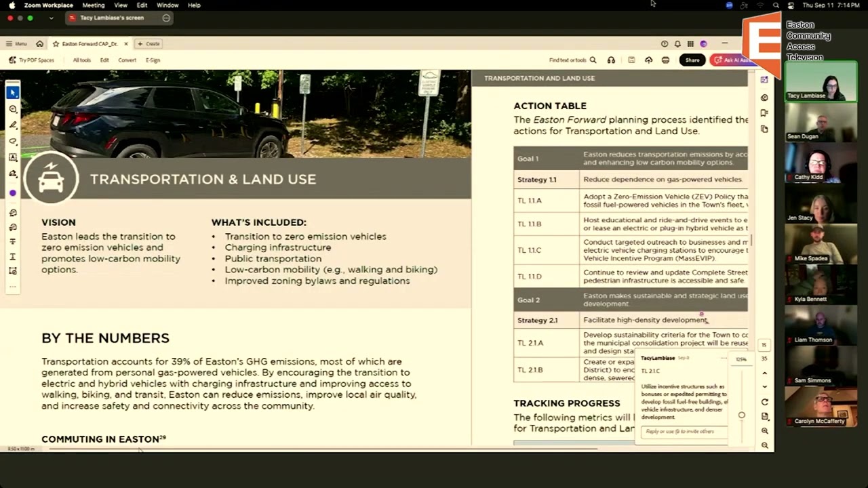The image size is (868, 488).
Task: Open the Apple menu
Action: (x=12, y=5)
